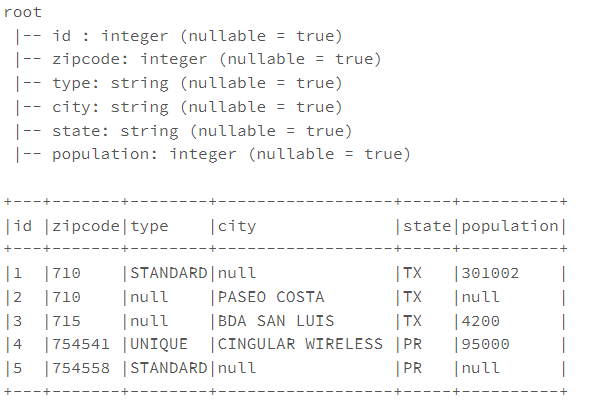The width and height of the screenshot is (590, 410).
Task: Select the 'UNIQUE' type cell
Action: pyautogui.click(x=159, y=345)
